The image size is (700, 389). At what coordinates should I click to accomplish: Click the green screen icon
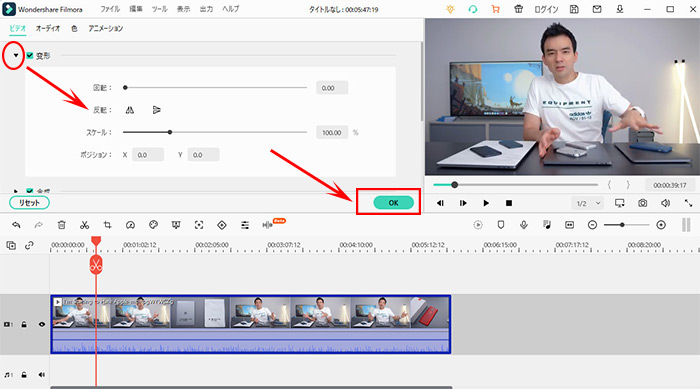pos(176,225)
